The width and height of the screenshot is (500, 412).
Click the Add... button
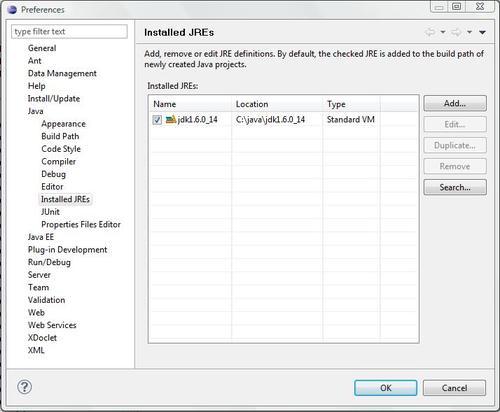455,103
